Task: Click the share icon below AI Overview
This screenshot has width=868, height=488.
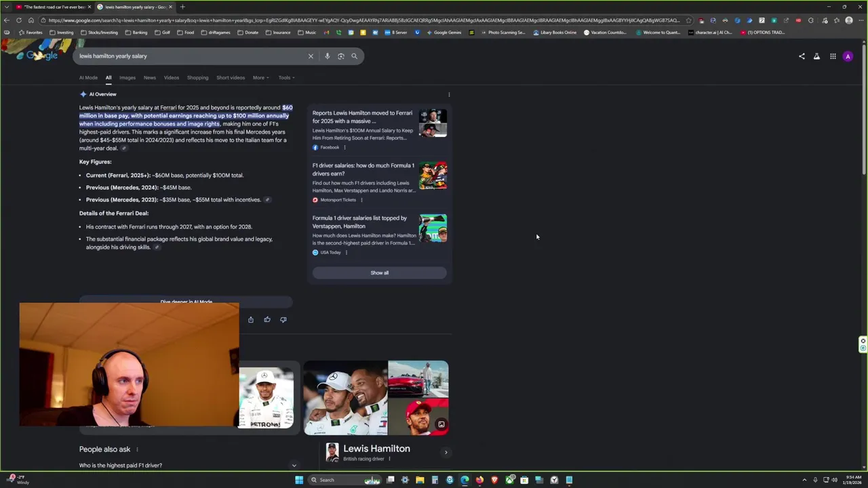Action: (x=251, y=319)
